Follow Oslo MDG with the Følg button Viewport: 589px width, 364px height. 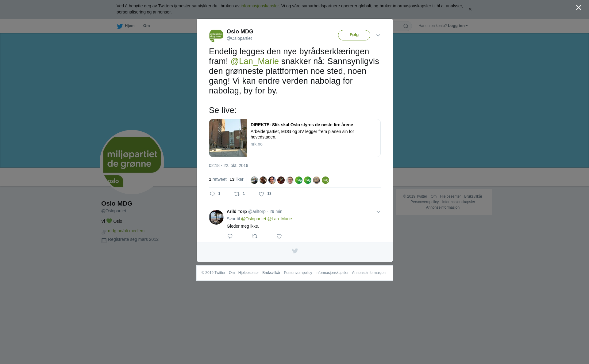click(354, 35)
